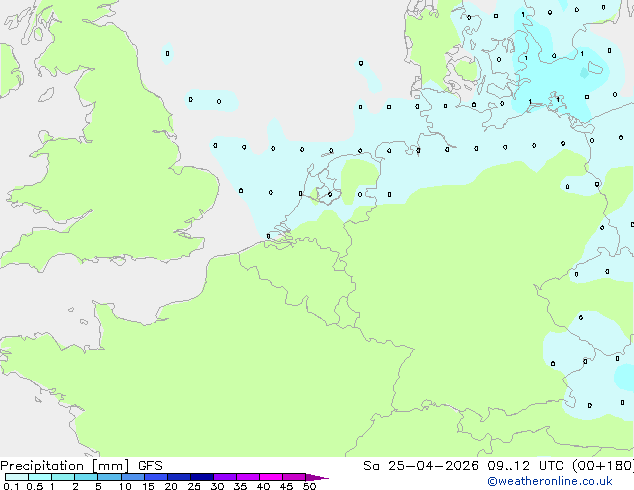Pick the legend swatch between 10 and 15

point(132,477)
